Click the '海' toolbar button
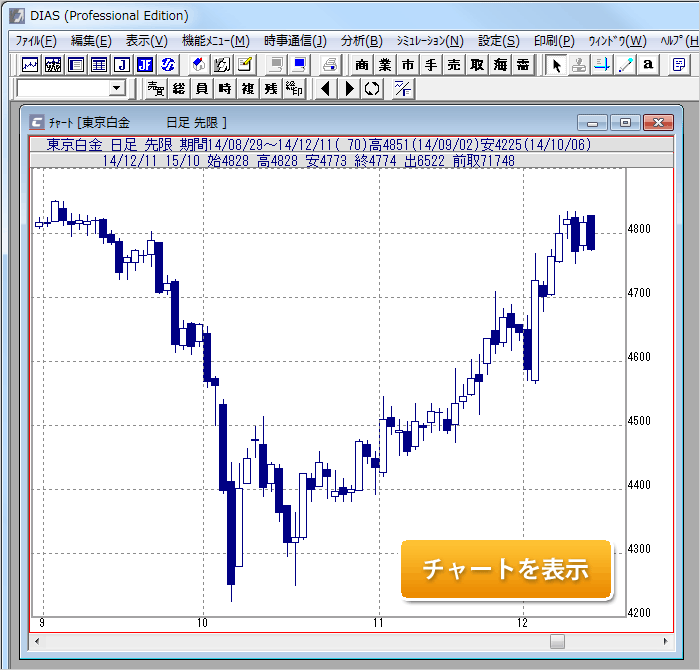Image resolution: width=700 pixels, height=670 pixels. [x=500, y=65]
